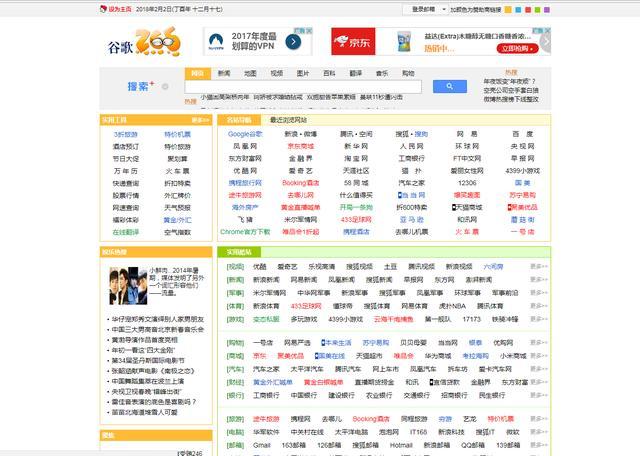Open the 谷歌 265 site logo
Screen dimensions: 640x456
(x=144, y=42)
